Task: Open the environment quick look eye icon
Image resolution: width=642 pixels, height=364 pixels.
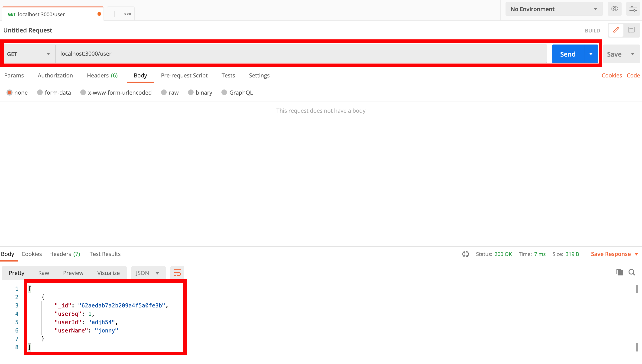Action: [614, 9]
